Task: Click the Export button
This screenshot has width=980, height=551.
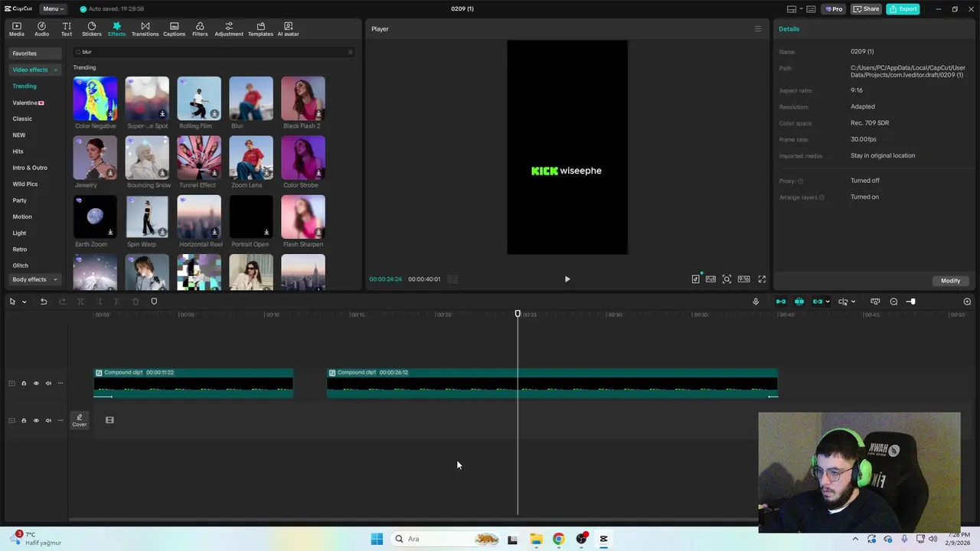Action: (x=903, y=9)
